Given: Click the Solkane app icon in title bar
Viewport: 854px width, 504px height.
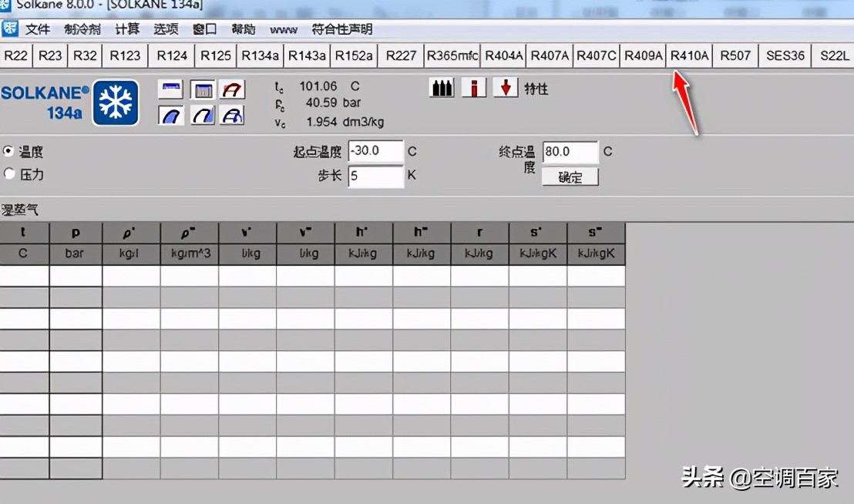Looking at the screenshot, I should click(5, 5).
